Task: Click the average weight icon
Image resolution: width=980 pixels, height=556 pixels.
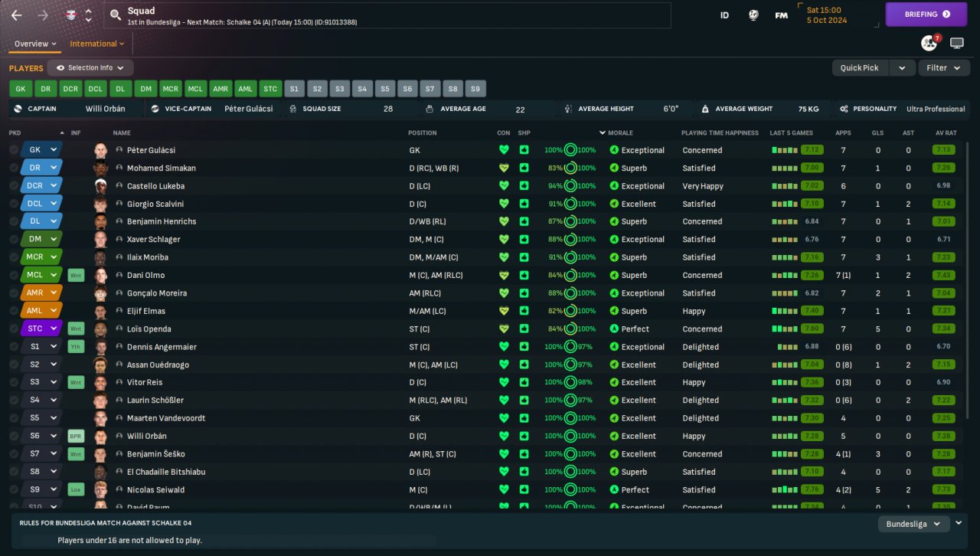Action: click(705, 109)
